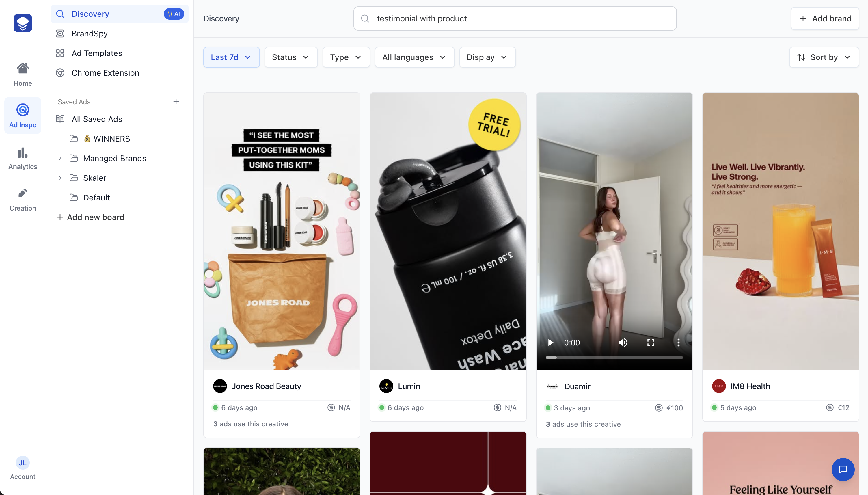Open the Creation section
Viewport: 868px width, 495px height.
coord(23,200)
